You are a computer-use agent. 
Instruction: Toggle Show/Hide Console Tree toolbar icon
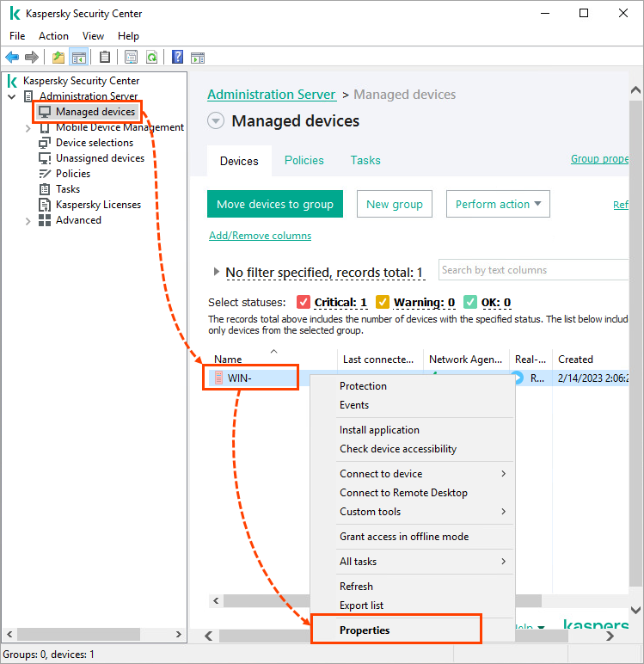[x=79, y=57]
